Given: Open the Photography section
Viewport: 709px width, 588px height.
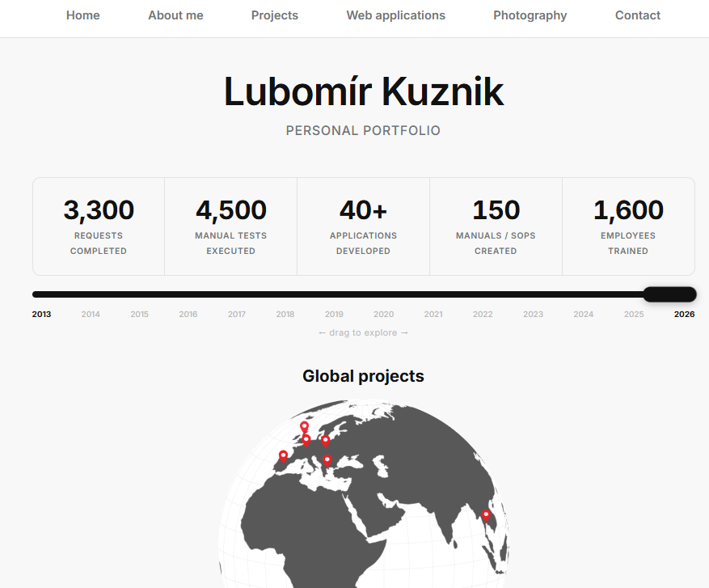Looking at the screenshot, I should click(x=530, y=15).
